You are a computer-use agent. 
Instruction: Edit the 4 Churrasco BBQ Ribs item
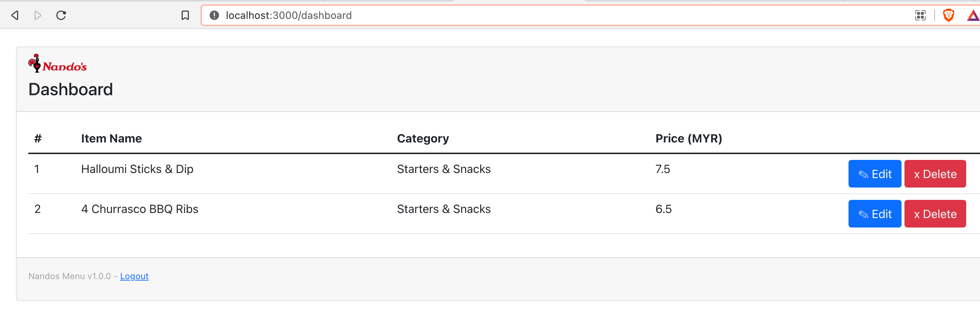tap(874, 214)
